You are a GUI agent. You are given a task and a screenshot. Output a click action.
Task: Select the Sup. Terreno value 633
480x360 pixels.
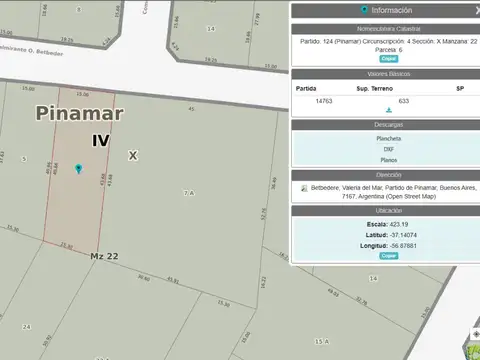(x=404, y=101)
